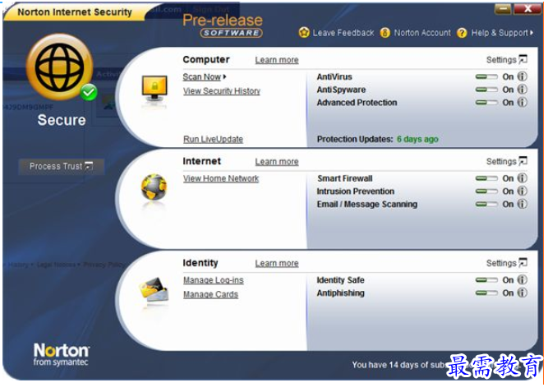Viewport: 548px width, 392px height.
Task: Open Norton Account
Action: tap(422, 33)
